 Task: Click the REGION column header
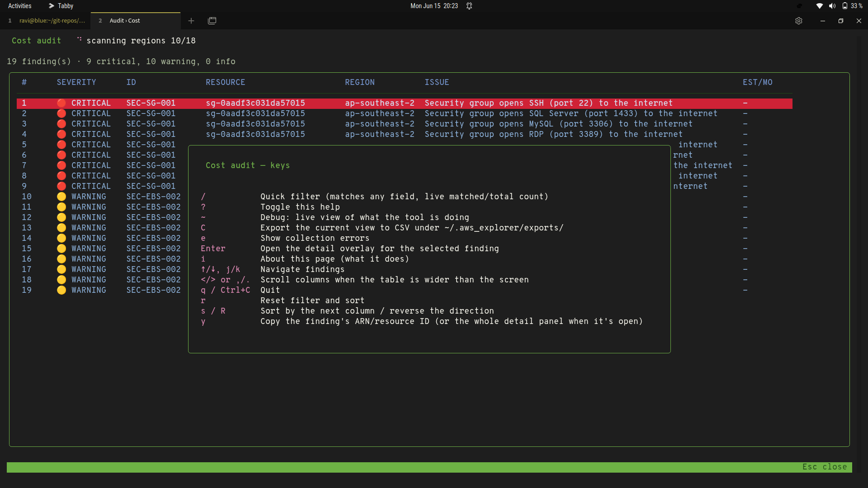(360, 82)
